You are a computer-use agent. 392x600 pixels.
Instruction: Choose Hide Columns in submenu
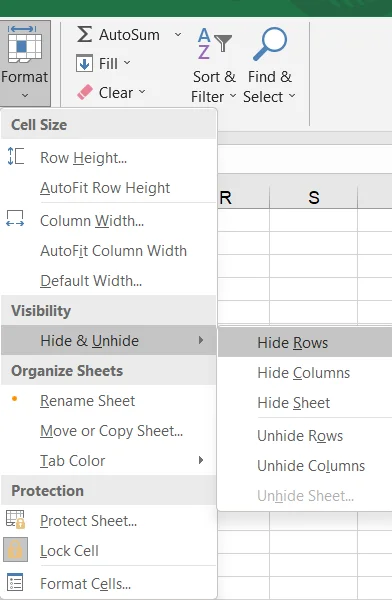coord(305,373)
